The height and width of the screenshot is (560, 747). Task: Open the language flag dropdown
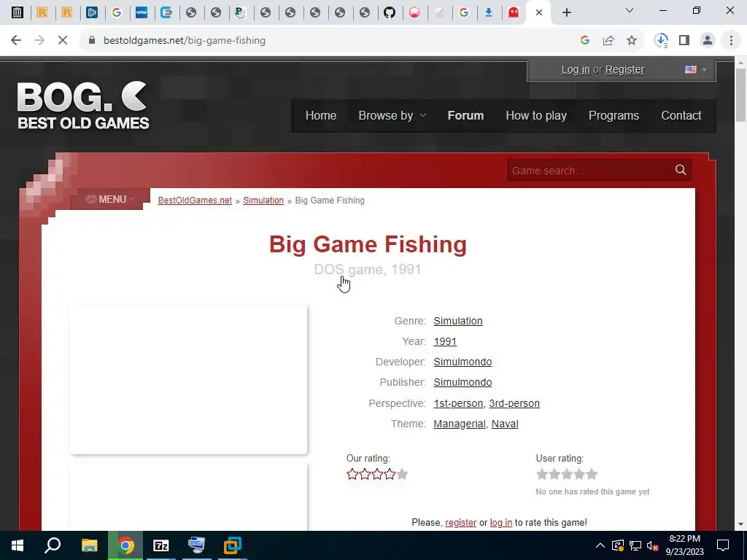pos(695,69)
